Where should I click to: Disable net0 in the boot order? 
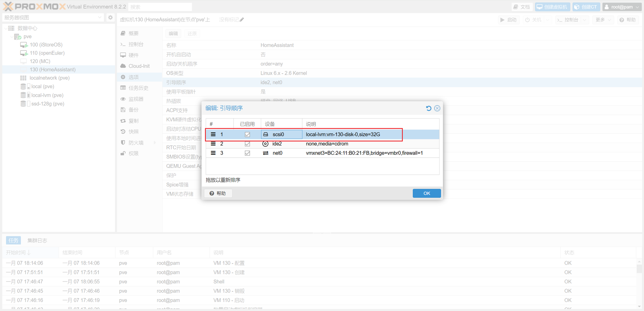click(x=247, y=153)
